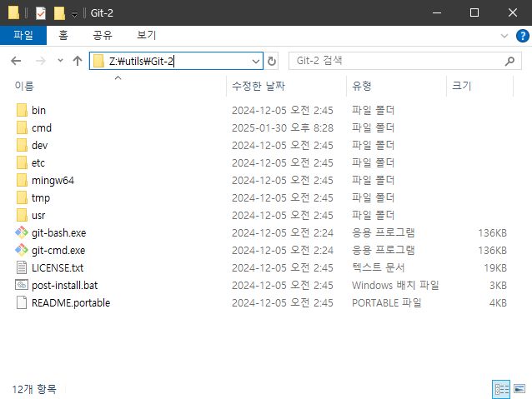Click the bin folder icon
The height and width of the screenshot is (399, 532).
pos(22,110)
